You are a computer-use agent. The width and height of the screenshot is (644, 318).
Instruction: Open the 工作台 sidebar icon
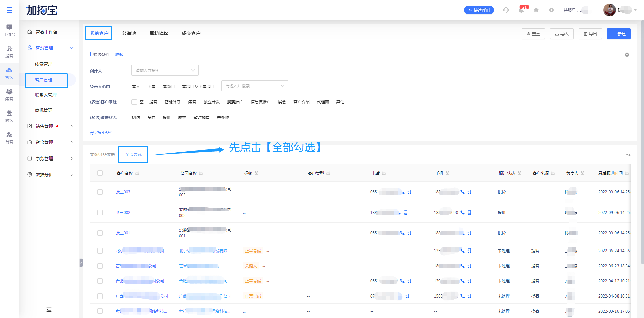click(x=9, y=30)
